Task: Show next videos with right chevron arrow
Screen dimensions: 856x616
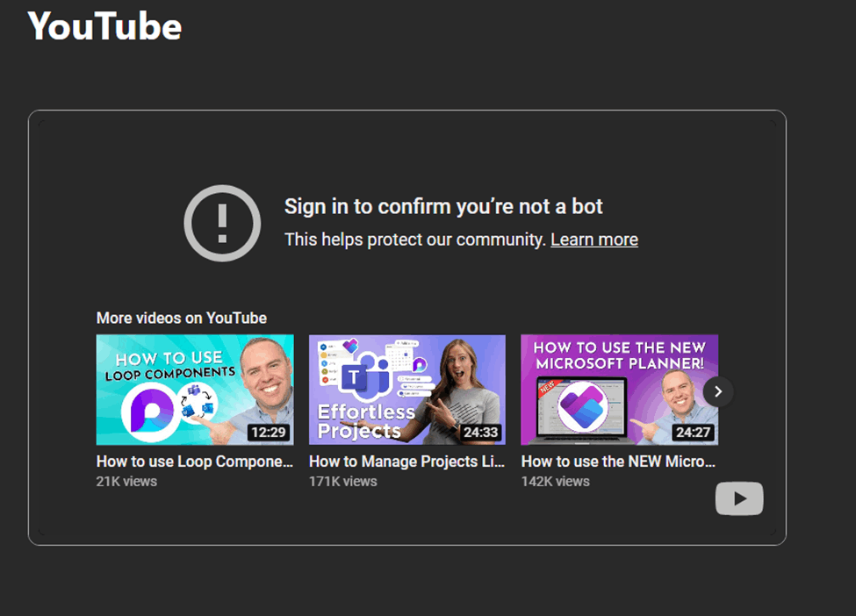Action: (718, 391)
